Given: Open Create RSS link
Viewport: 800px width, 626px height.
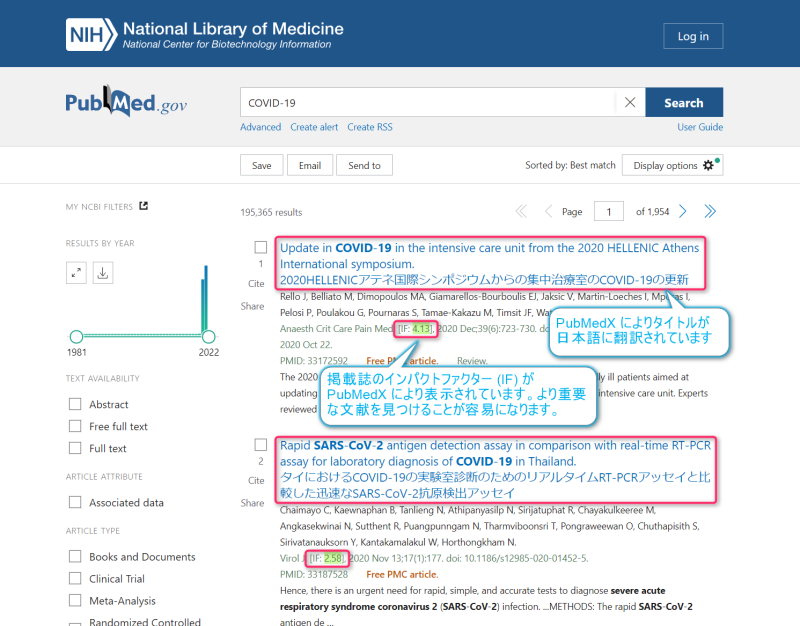Looking at the screenshot, I should 370,127.
